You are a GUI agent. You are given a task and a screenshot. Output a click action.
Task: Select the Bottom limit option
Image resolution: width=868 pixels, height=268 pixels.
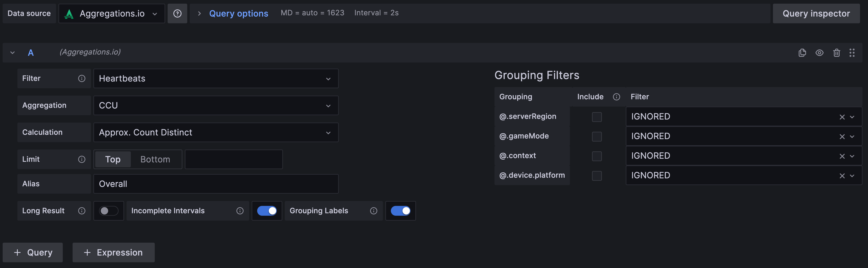[155, 159]
